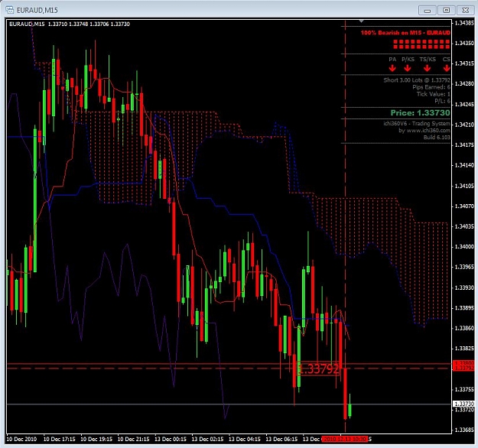Click the red 1.33800 price tag on axis
Image resolution: width=478 pixels, height=448 pixels.
tap(463, 363)
